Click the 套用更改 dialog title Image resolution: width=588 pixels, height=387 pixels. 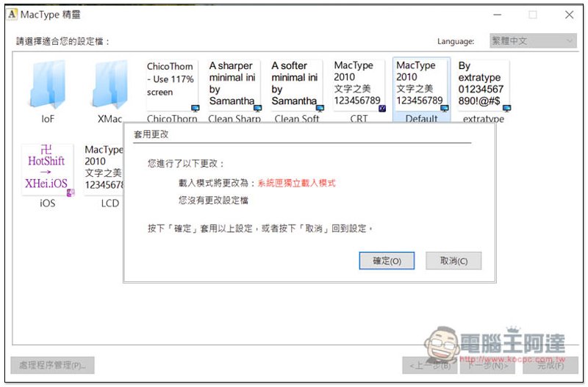pyautogui.click(x=151, y=134)
